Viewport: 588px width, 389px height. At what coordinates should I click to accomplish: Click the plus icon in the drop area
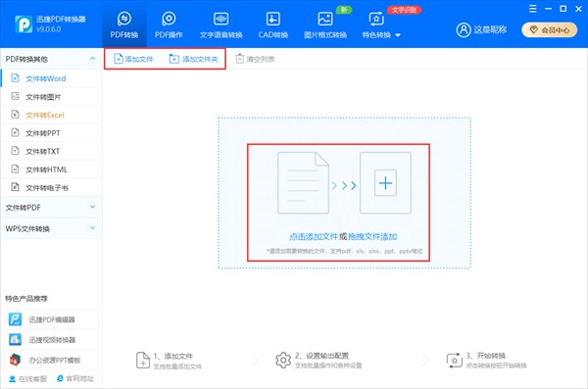(385, 183)
